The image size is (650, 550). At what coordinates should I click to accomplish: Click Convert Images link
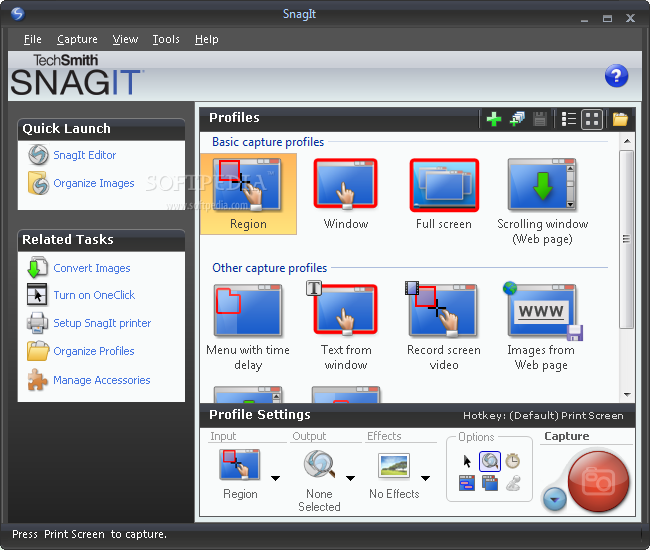(92, 268)
